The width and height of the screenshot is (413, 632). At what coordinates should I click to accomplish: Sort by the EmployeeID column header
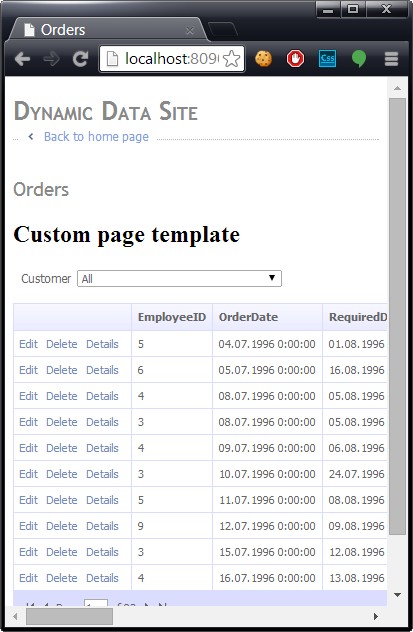click(172, 317)
